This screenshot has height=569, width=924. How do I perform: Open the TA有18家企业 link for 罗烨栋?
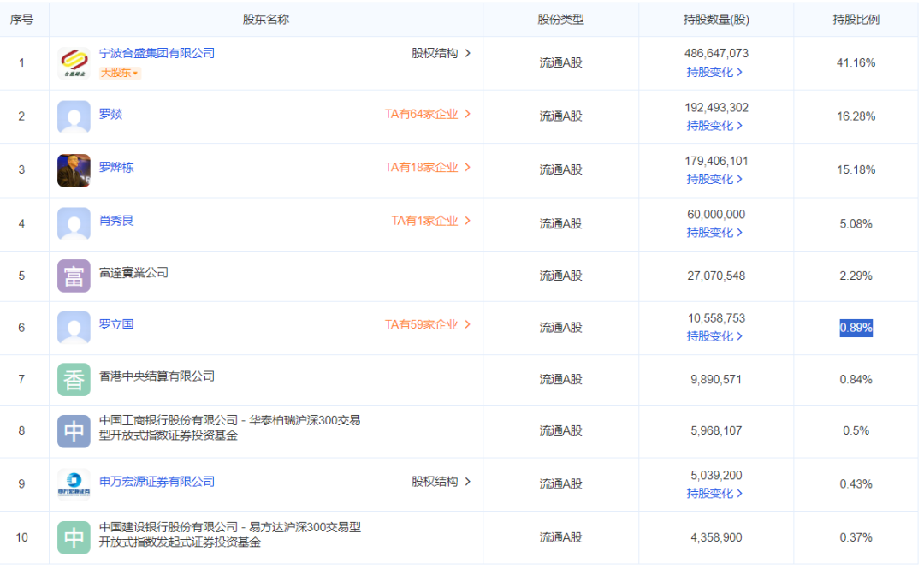pos(428,168)
